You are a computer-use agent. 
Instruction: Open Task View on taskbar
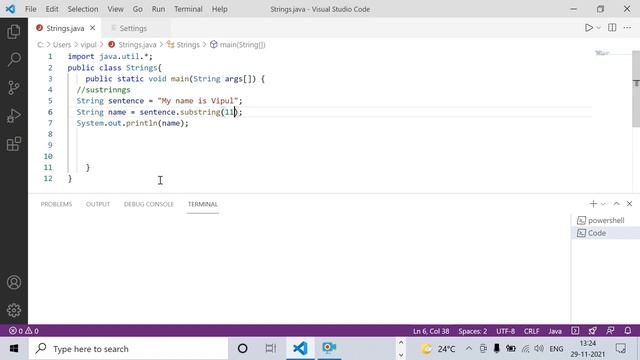pos(271,349)
